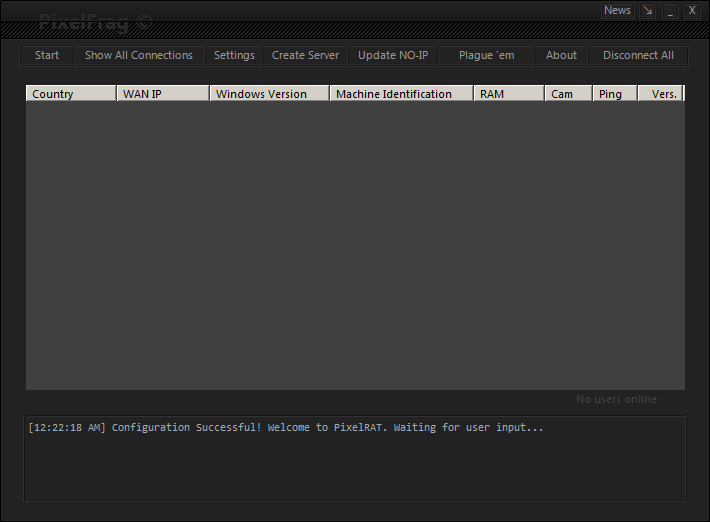Click the diagonal arrow icon beside News
The image size is (710, 522).
click(x=648, y=11)
